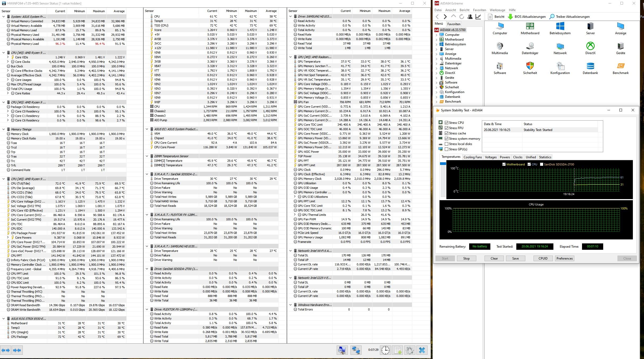The height and width of the screenshot is (359, 644).
Task: Switch to Statistics tab
Action: coord(545,157)
